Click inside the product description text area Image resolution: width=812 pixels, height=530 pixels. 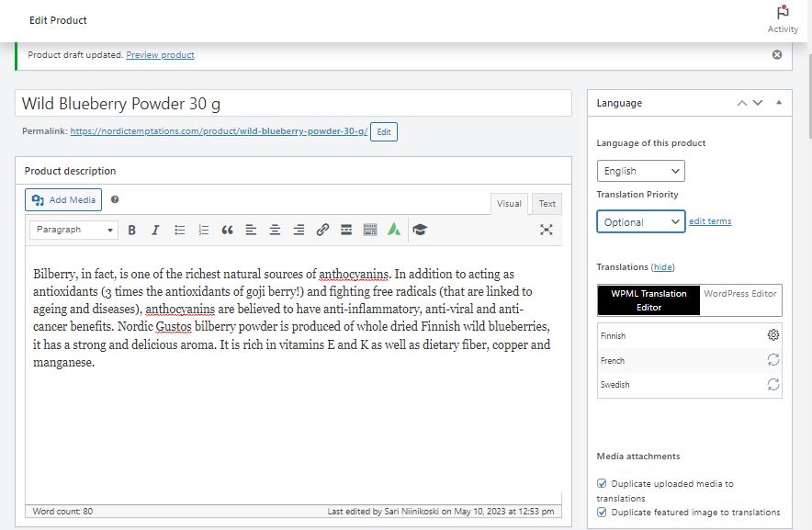[293, 375]
